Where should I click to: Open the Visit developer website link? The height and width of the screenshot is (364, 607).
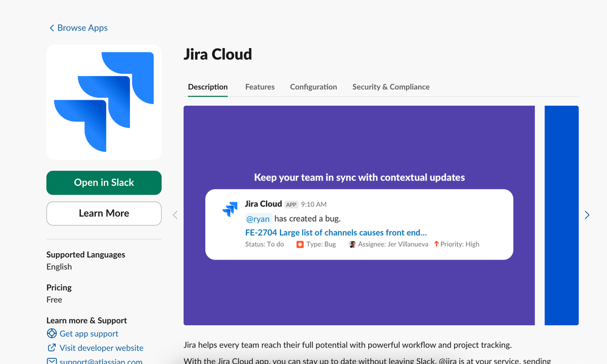(x=101, y=348)
